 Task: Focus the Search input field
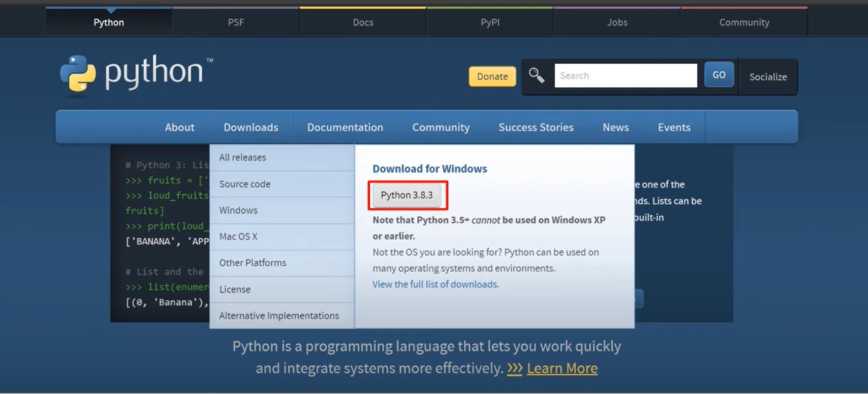[x=625, y=76]
